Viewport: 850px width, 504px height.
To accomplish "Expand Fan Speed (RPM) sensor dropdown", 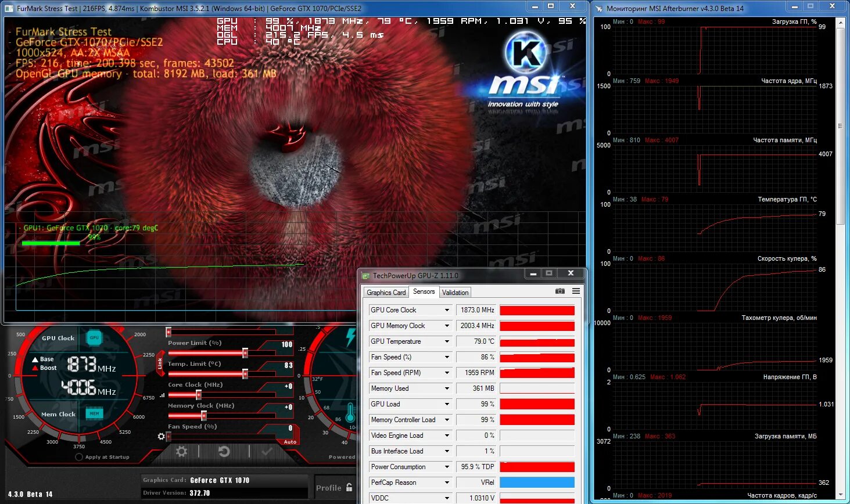I will (x=447, y=373).
